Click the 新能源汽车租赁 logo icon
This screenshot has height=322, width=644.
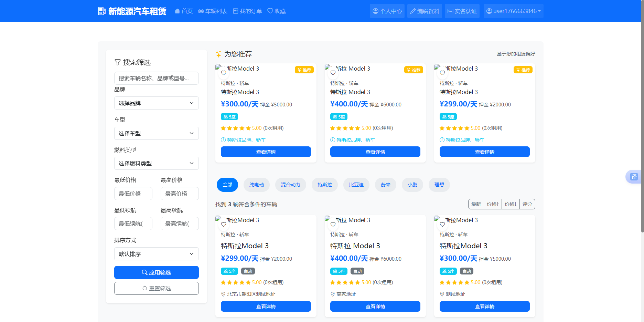pyautogui.click(x=101, y=11)
